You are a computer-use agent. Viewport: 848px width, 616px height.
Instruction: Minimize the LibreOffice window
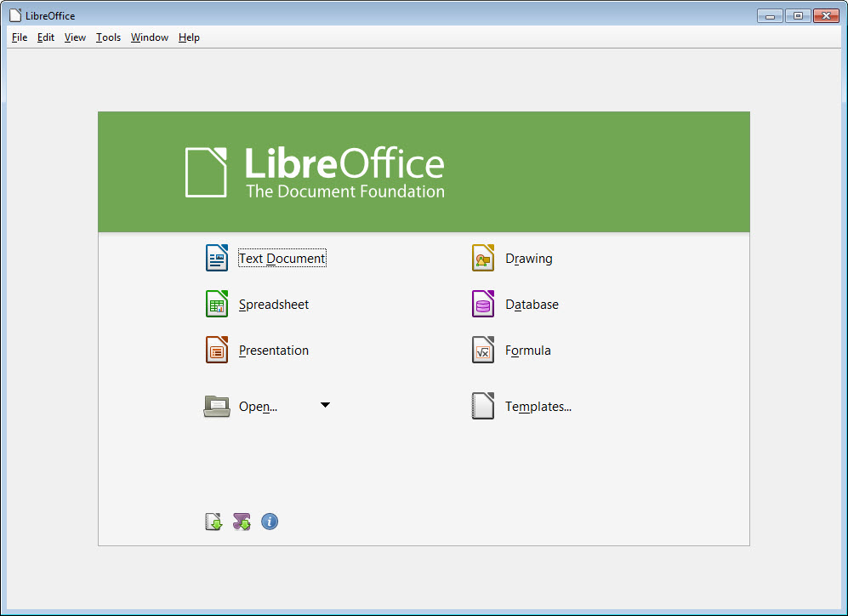pyautogui.click(x=770, y=16)
